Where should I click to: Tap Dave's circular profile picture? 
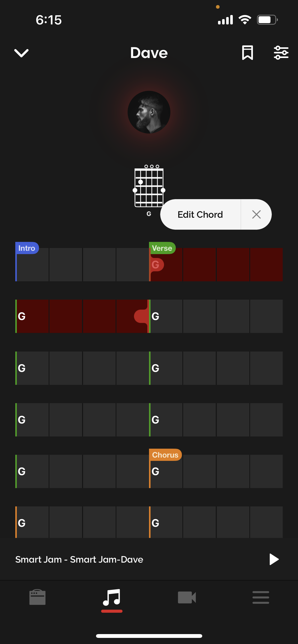149,112
